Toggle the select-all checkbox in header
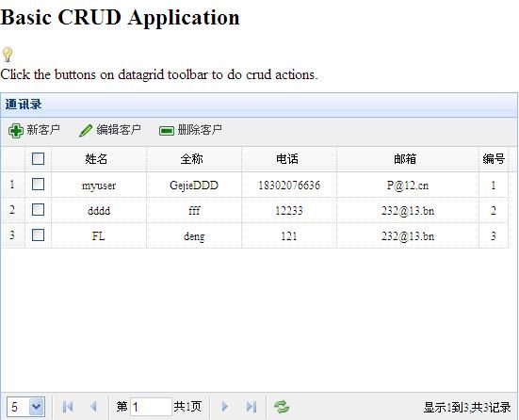519x420 pixels. pyautogui.click(x=38, y=158)
